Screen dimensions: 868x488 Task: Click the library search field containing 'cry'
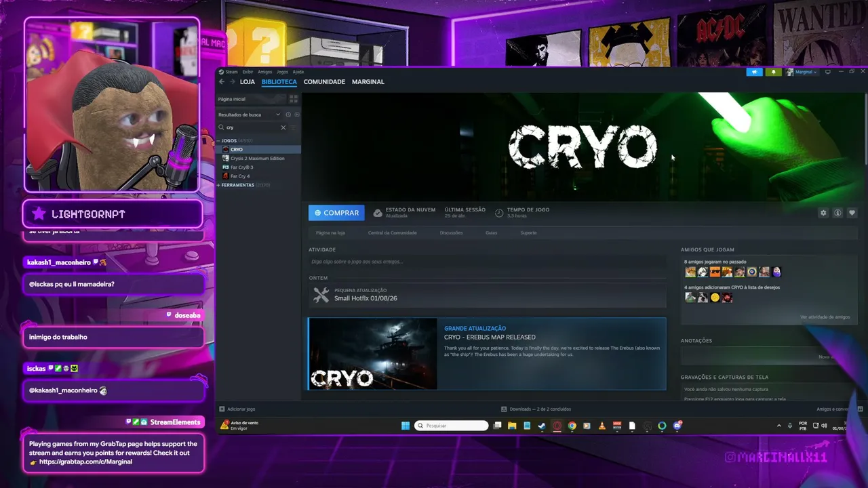point(252,127)
